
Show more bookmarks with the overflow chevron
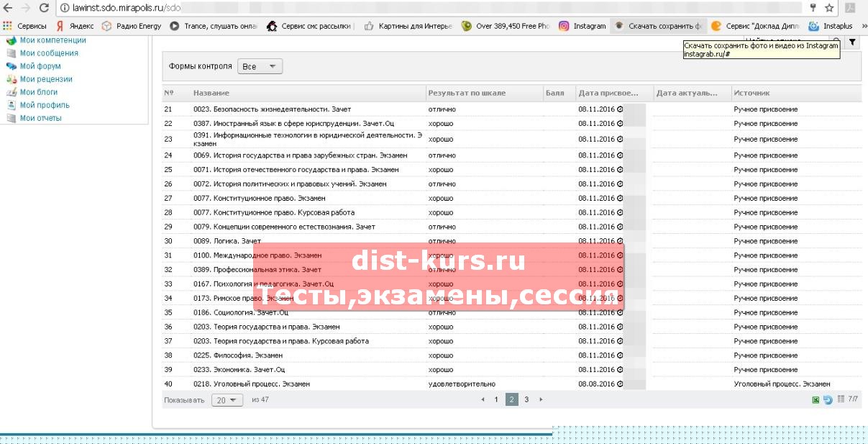click(862, 26)
